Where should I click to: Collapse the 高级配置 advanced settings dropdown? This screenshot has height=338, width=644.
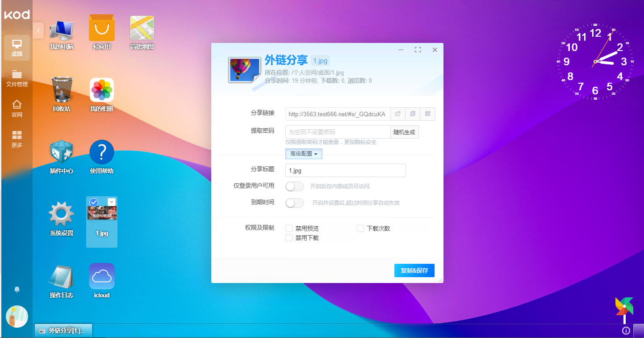(x=304, y=154)
